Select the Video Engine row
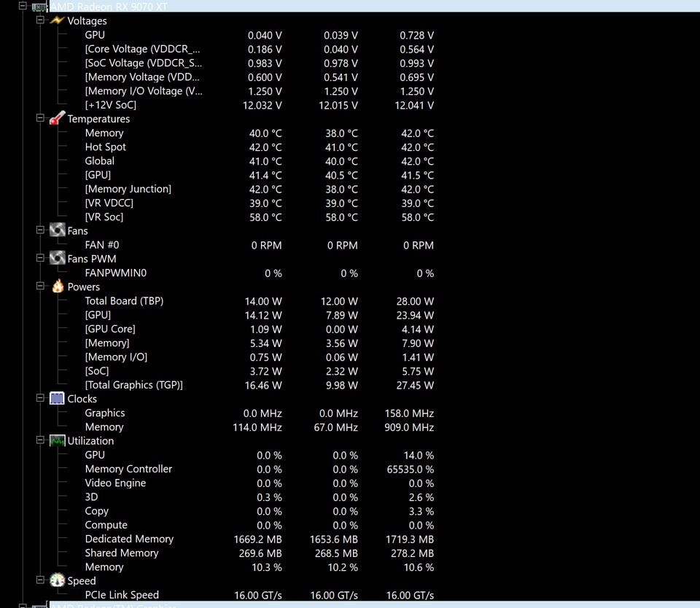 click(x=259, y=483)
